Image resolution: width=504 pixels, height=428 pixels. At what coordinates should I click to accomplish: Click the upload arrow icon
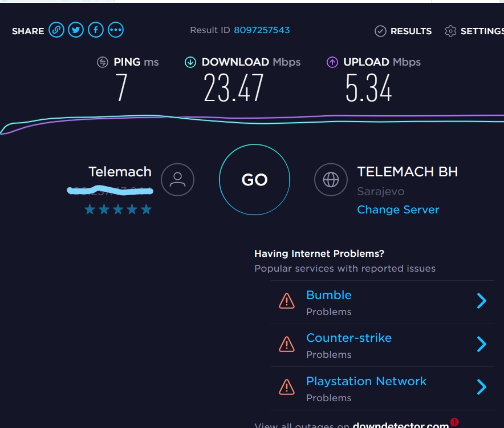[332, 62]
